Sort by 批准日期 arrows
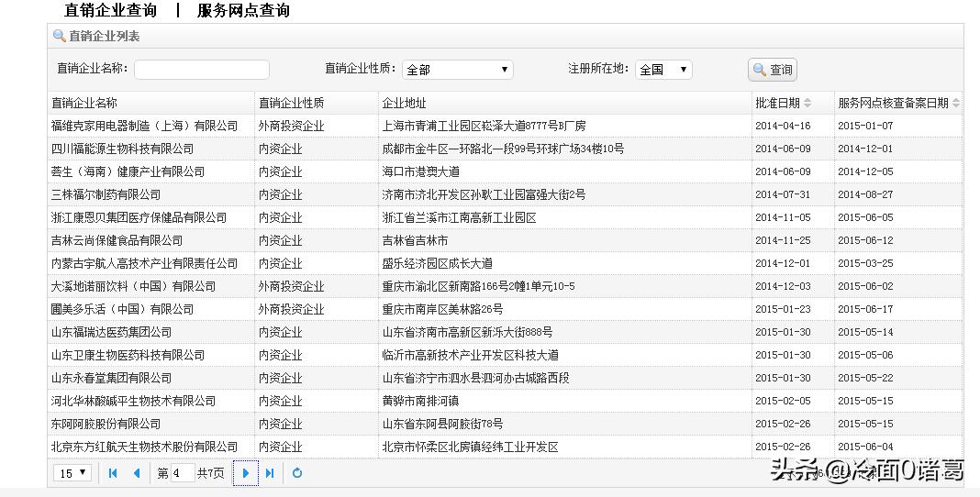The width and height of the screenshot is (980, 497). (807, 103)
